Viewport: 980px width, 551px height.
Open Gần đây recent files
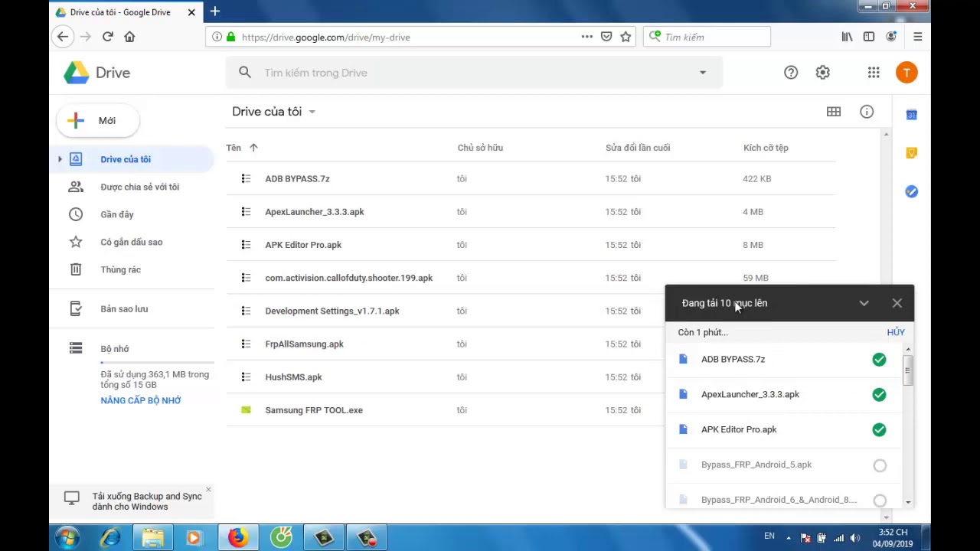(x=132, y=214)
